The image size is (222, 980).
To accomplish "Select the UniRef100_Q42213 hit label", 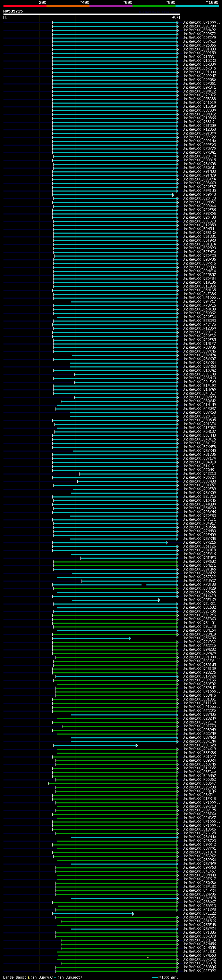I will coord(199,473).
